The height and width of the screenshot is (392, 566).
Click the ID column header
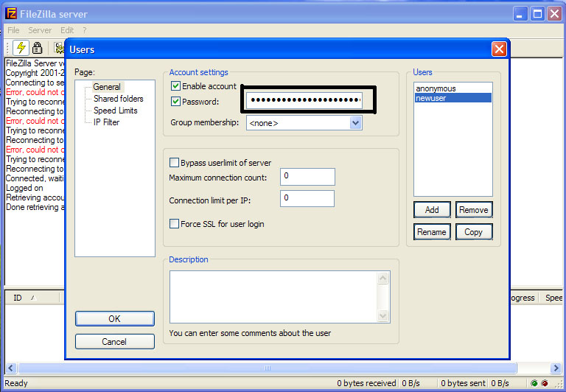click(x=32, y=298)
